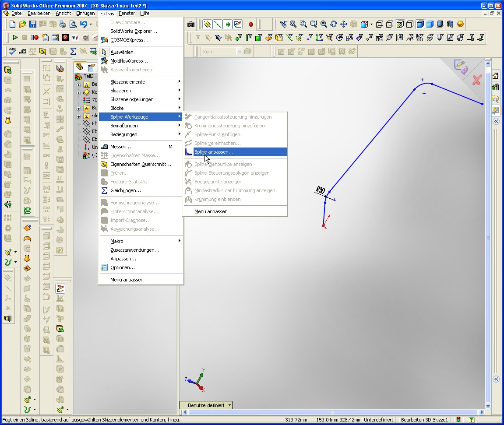Click the horizontal scrollbar below viewport

click(333, 412)
